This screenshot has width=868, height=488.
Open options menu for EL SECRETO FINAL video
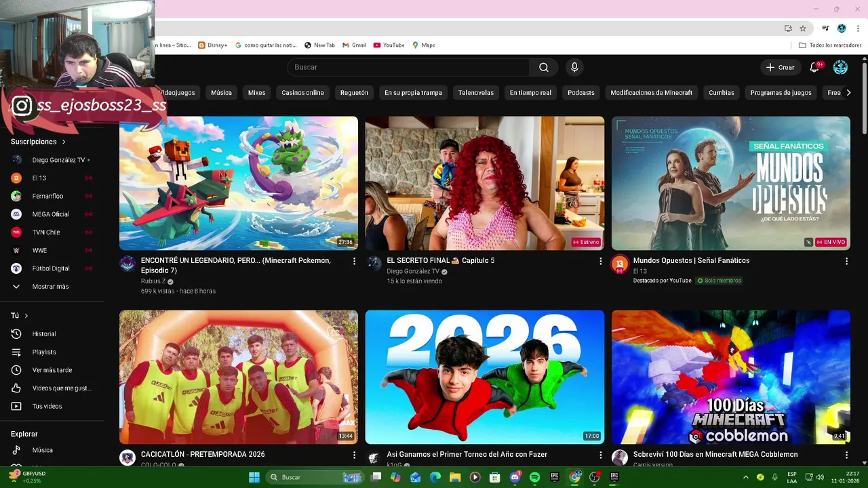click(x=600, y=261)
